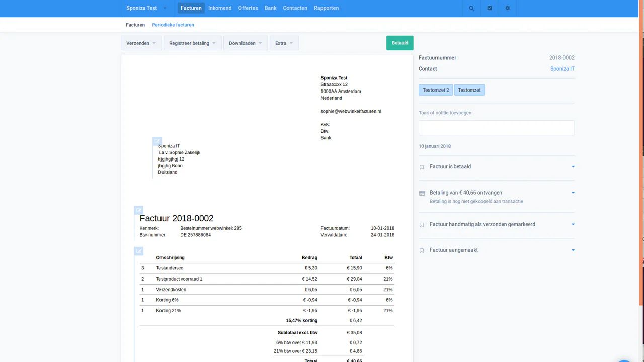Viewport: 644px width, 362px height.
Task: Click the green Betaald status button
Action: 400,43
